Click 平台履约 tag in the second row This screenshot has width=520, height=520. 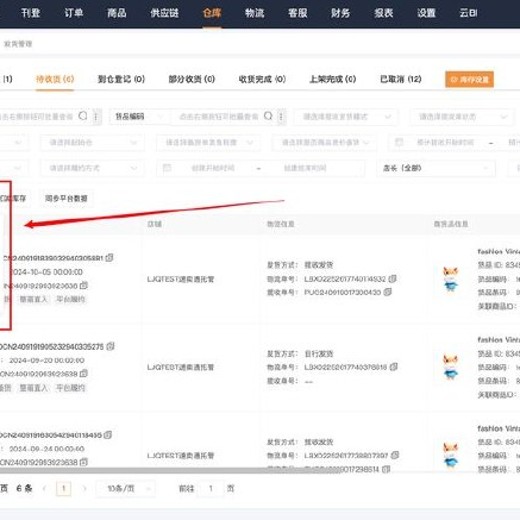[x=71, y=388]
